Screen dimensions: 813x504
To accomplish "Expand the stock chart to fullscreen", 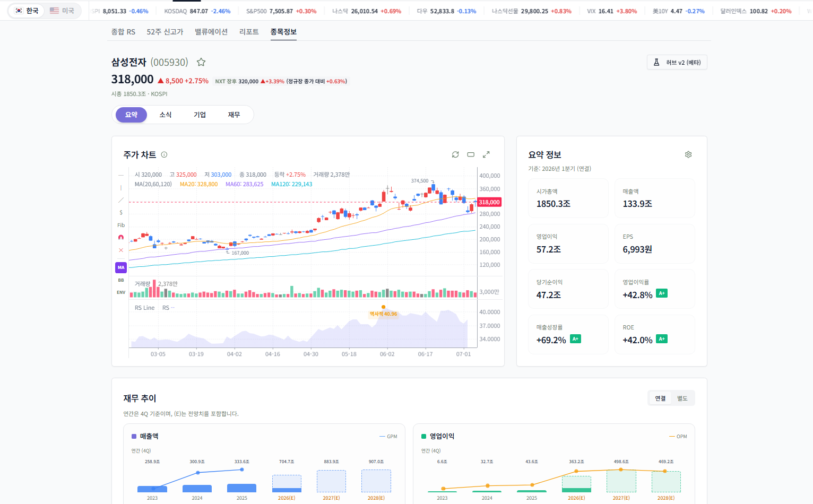I will pos(486,154).
